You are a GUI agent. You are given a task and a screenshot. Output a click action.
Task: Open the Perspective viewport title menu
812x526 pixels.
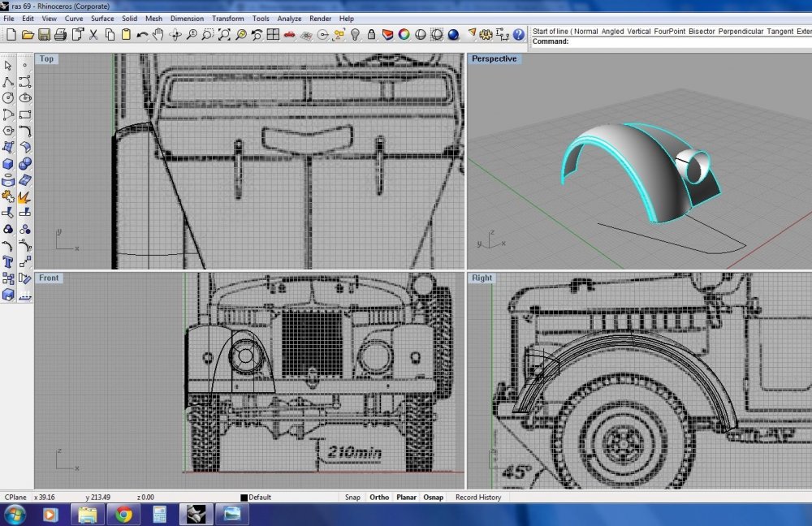tap(494, 58)
